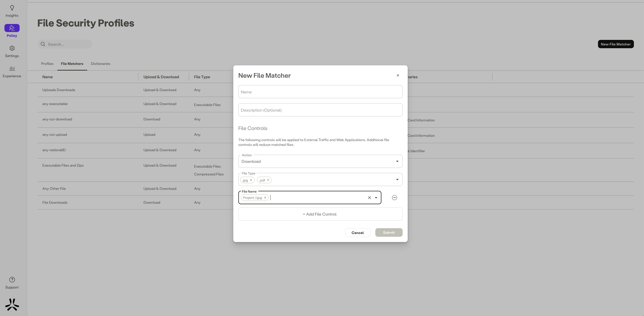Click the Policy gavel icon
Screen dimensions: 644x316
coord(12,28)
